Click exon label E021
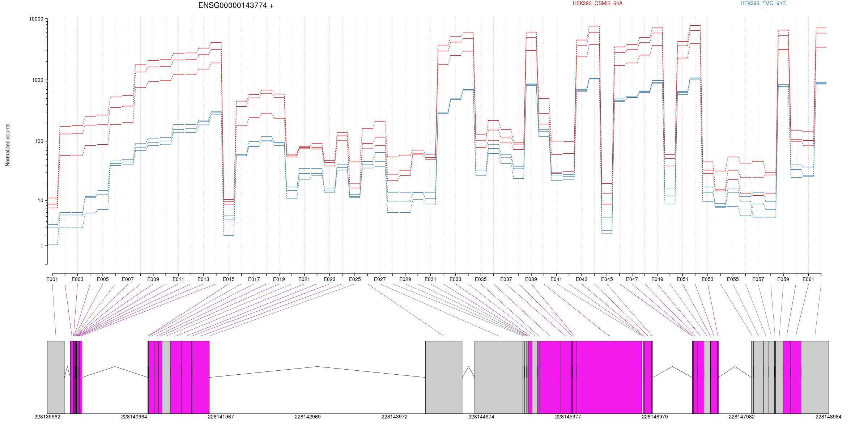 [x=304, y=279]
